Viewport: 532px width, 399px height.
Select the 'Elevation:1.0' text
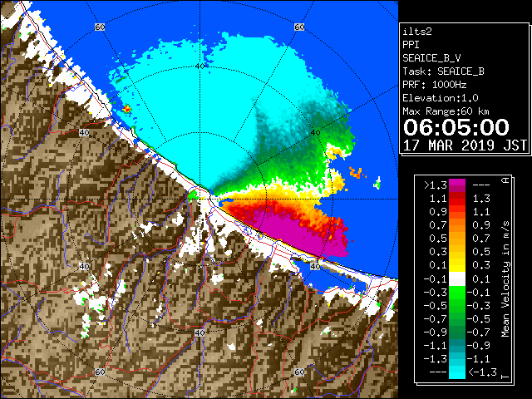pyautogui.click(x=441, y=98)
